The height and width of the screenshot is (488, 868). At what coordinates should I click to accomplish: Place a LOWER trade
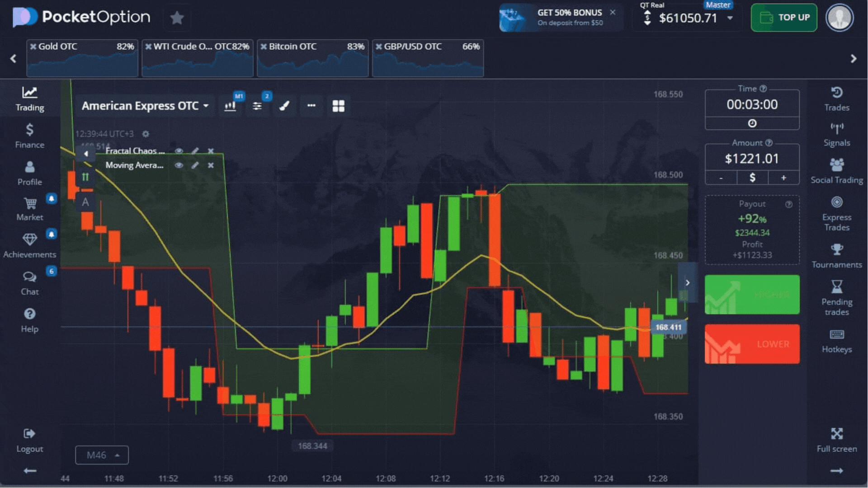[x=752, y=344]
